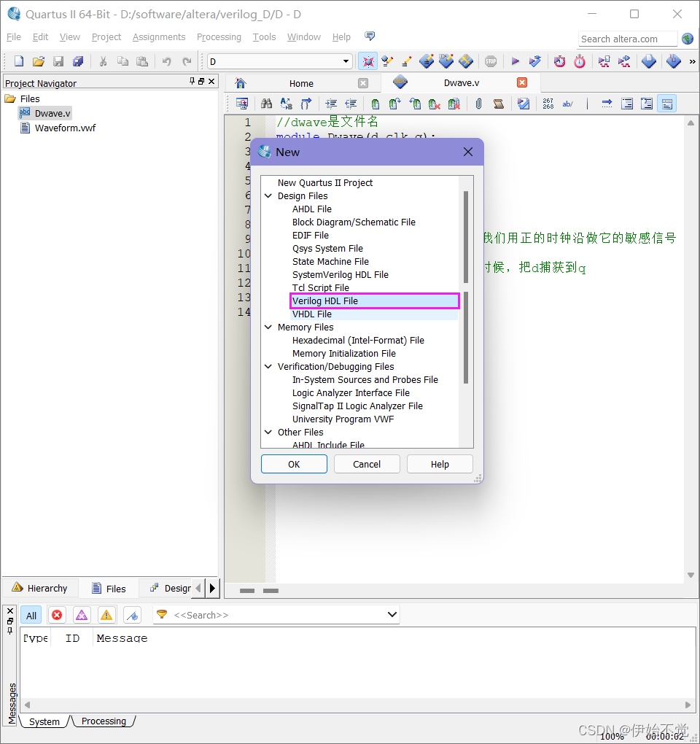700x744 pixels.
Task: Collapse the Memory Files group
Action: 268,328
